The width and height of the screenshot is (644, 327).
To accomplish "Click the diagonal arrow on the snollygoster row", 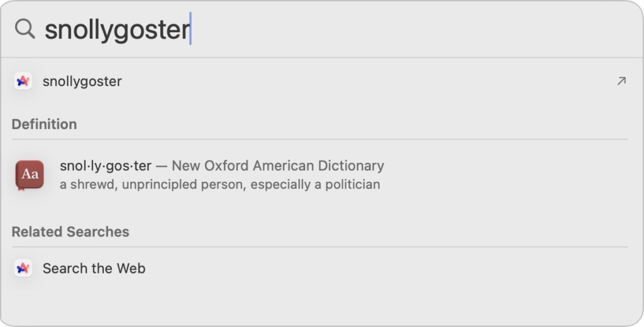I will click(621, 81).
